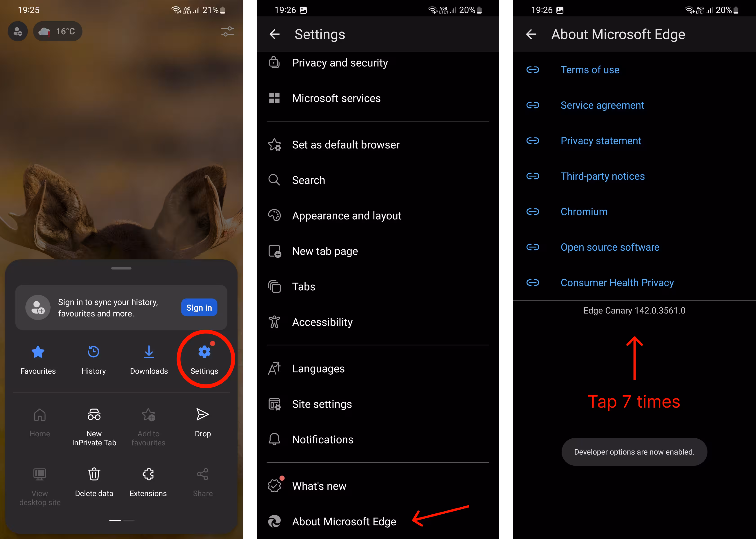Screen dimensions: 756x539
Task: Tap Edge Canary version number text
Action: [x=634, y=311]
